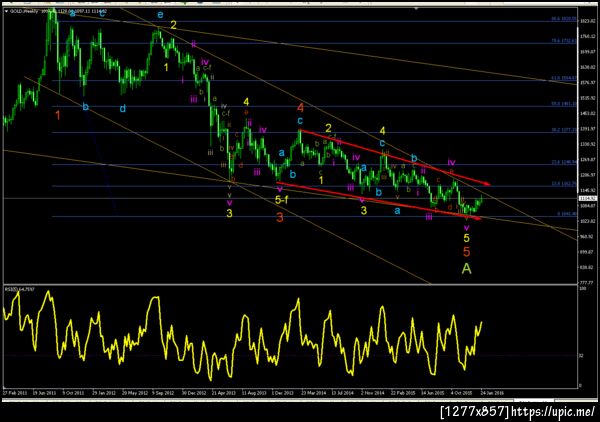Image resolution: width=600 pixels, height=422 pixels.
Task: Select the large green A wave label
Action: [466, 269]
